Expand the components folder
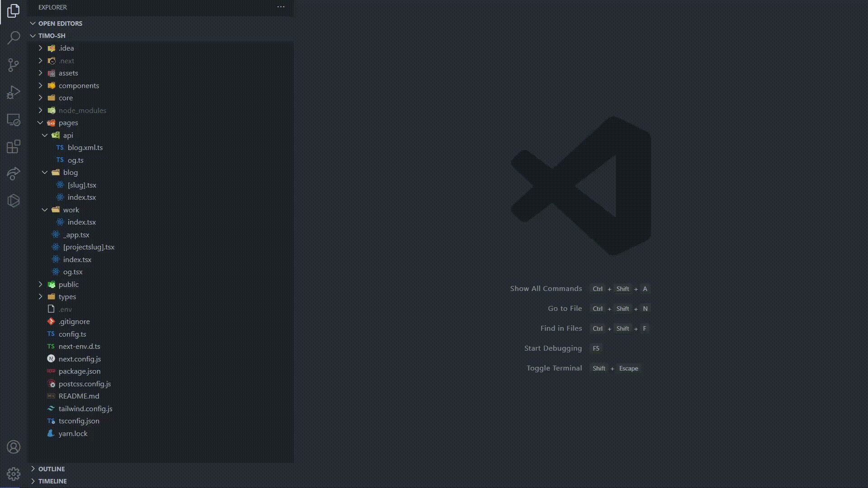Screen dimensions: 868x488 40,85
